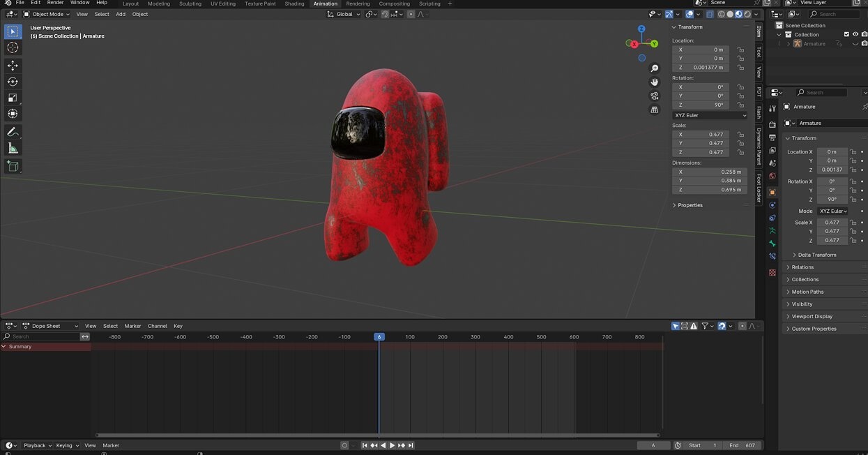Click the pan view hand icon
This screenshot has height=455, width=868.
tap(655, 82)
